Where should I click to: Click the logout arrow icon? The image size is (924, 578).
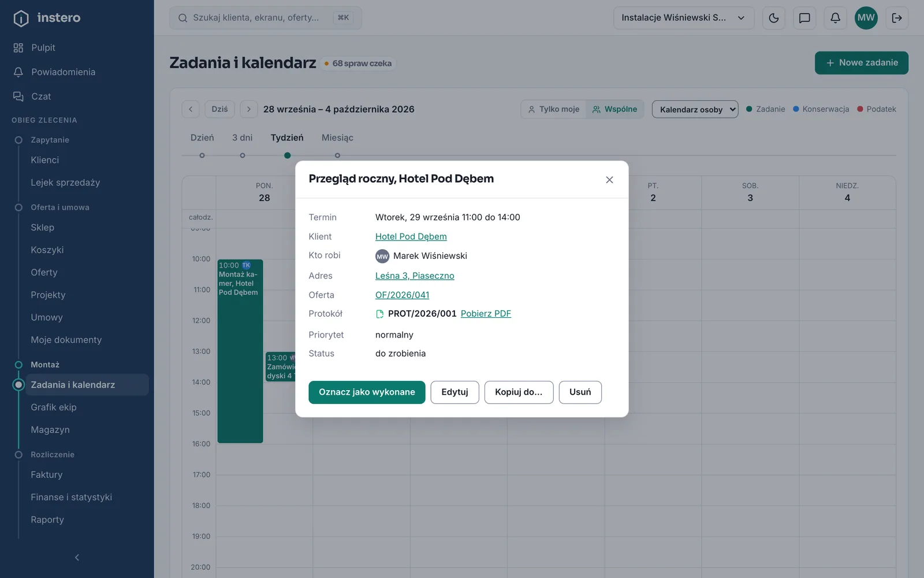(x=897, y=18)
